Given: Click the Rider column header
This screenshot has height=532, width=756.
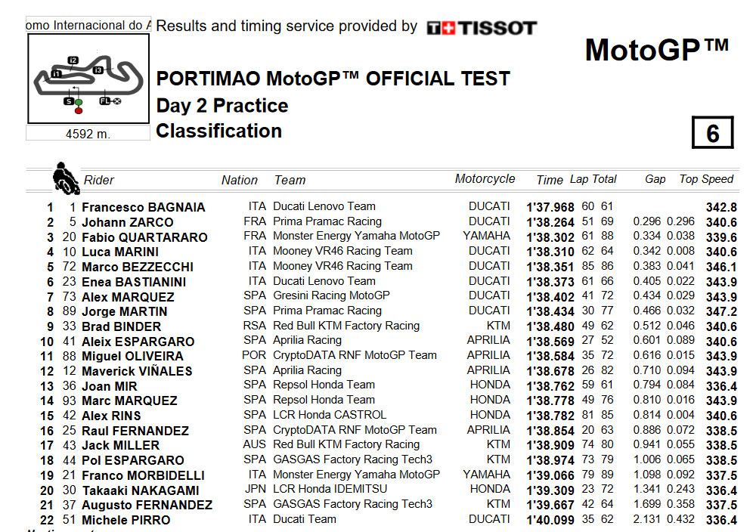Looking at the screenshot, I should coord(99,180).
